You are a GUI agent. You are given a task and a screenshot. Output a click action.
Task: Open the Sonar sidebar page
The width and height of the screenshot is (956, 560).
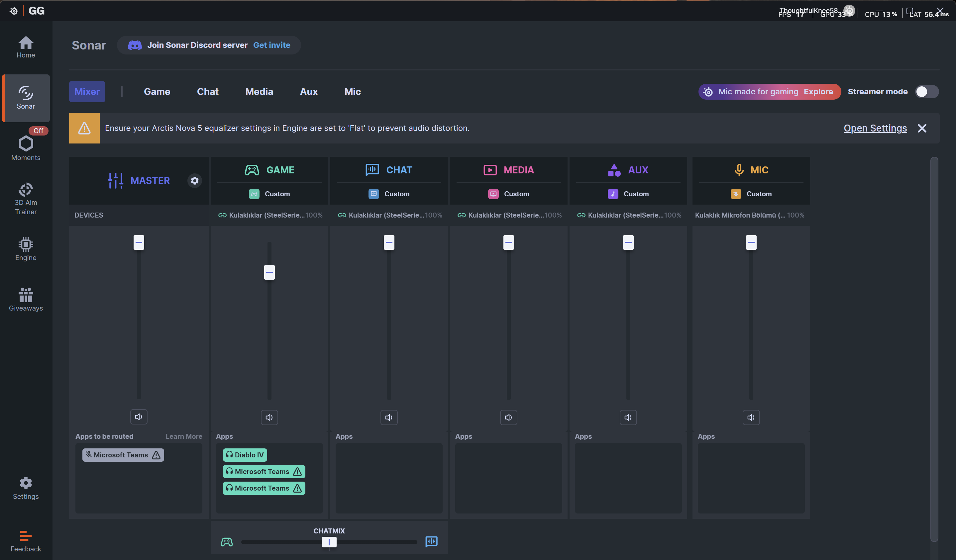26,98
